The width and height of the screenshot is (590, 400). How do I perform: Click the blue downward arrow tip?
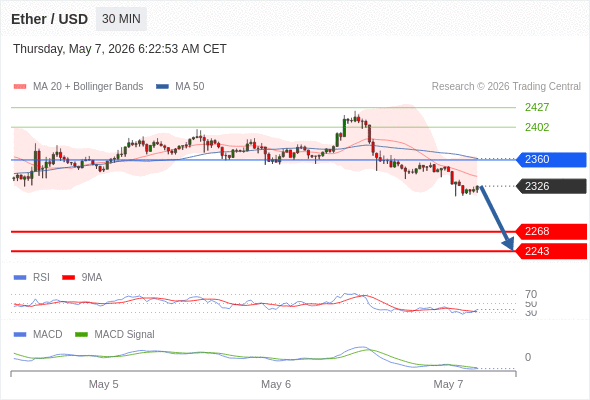coord(512,248)
